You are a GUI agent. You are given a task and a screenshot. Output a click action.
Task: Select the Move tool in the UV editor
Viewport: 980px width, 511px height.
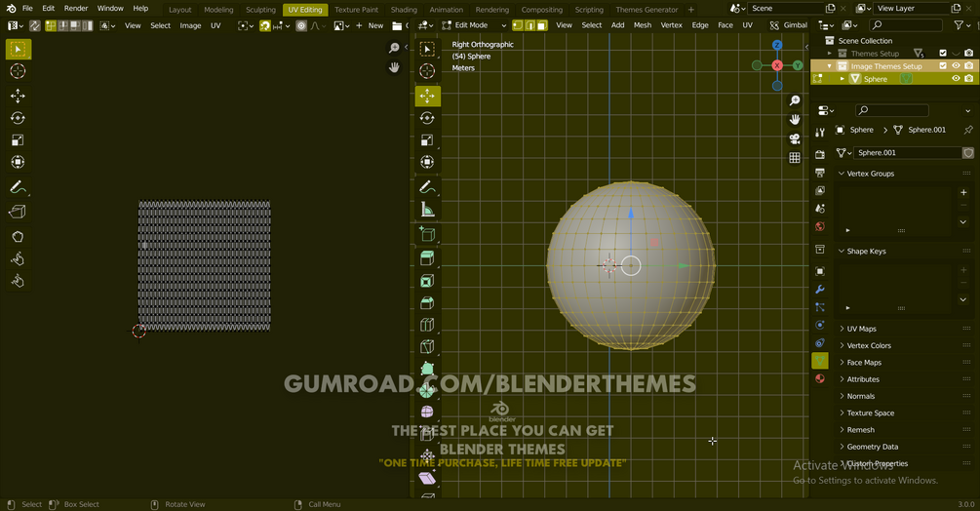[x=18, y=96]
